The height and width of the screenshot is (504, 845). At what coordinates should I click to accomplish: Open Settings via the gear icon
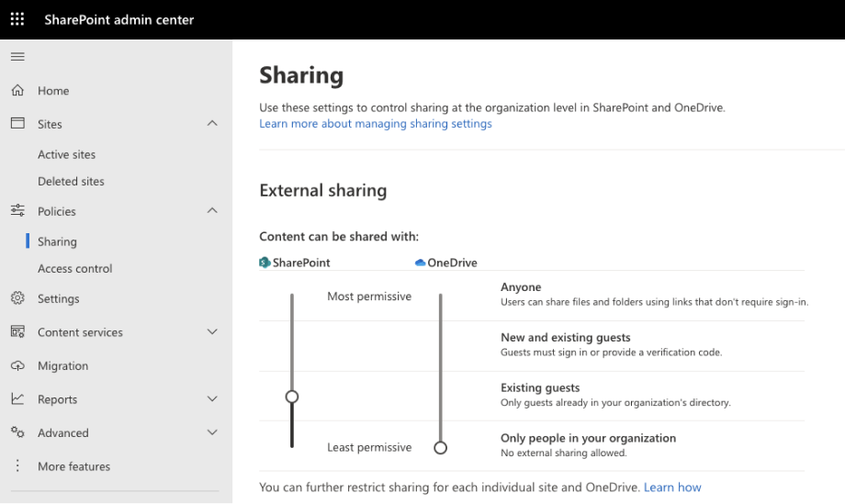[x=17, y=298]
